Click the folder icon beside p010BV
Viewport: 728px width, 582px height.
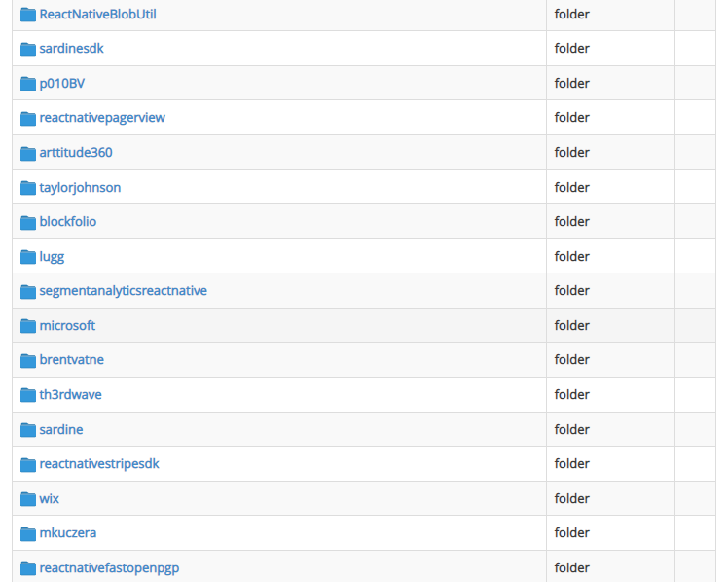click(x=28, y=84)
